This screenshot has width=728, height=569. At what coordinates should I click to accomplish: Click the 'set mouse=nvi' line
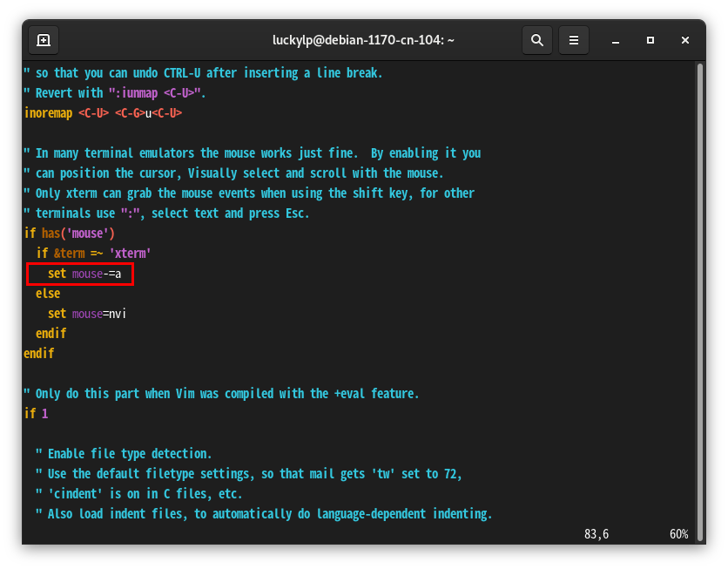coord(87,314)
